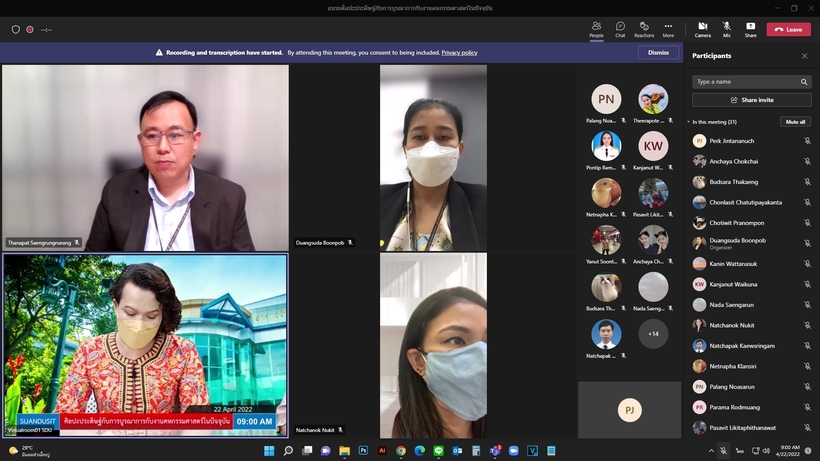Open Task View in taskbar
Viewport: 820px width, 461px height.
pyautogui.click(x=307, y=451)
